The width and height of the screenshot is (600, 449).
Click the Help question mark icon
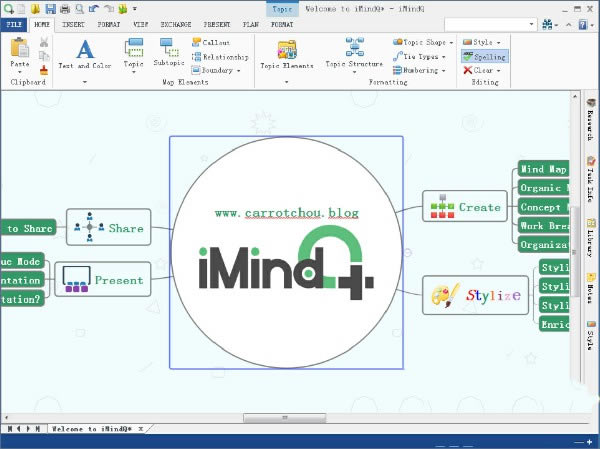pyautogui.click(x=582, y=25)
